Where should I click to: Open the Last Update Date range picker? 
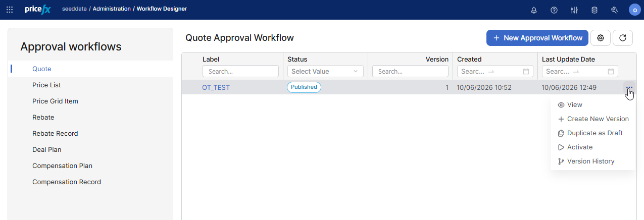(580, 71)
